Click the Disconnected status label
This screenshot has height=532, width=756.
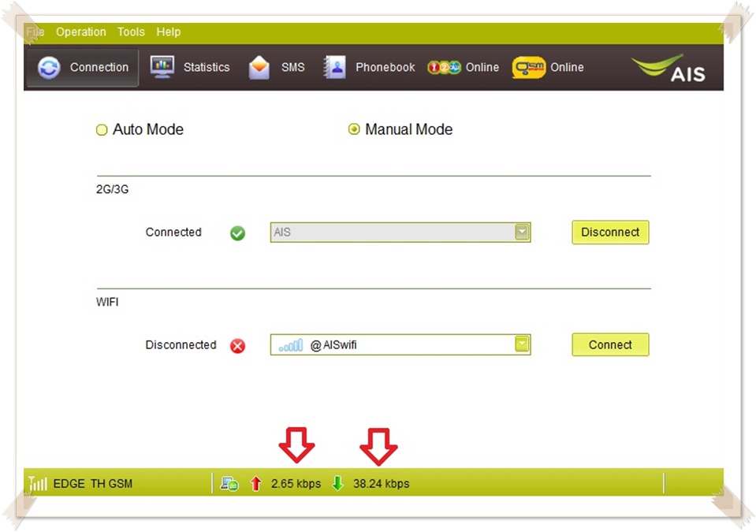[181, 345]
